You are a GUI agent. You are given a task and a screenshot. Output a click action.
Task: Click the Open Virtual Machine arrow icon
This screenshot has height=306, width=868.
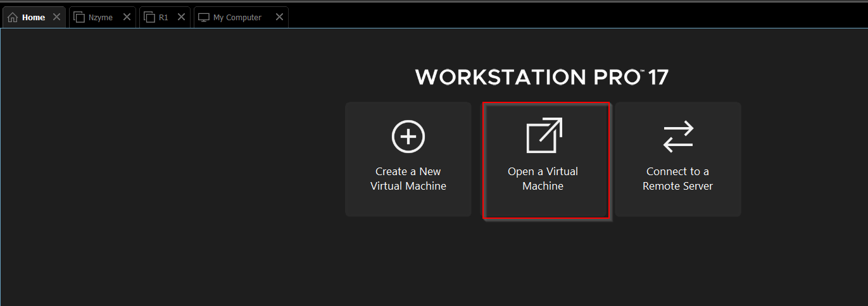[x=544, y=135]
